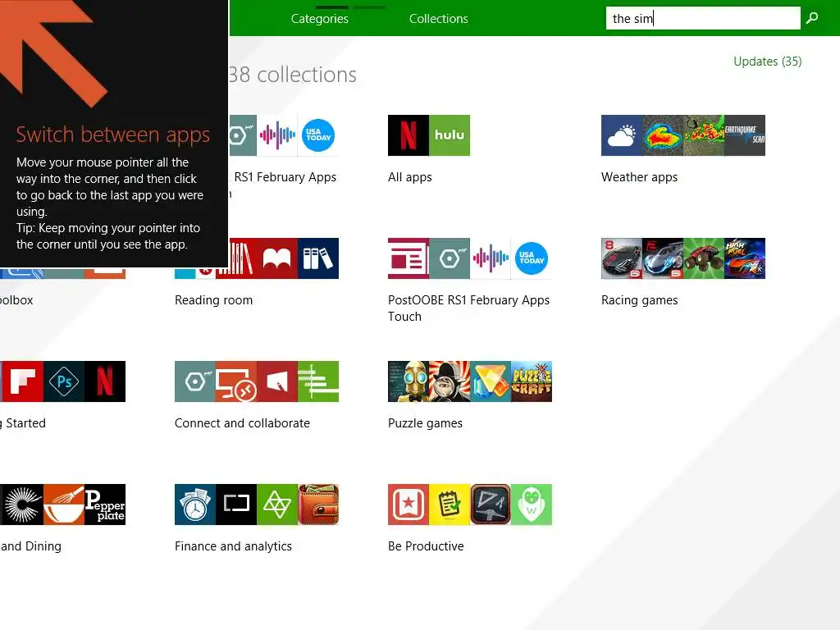Open red star bookmark tile in Be Productive
Image resolution: width=840 pixels, height=630 pixels.
pos(409,504)
